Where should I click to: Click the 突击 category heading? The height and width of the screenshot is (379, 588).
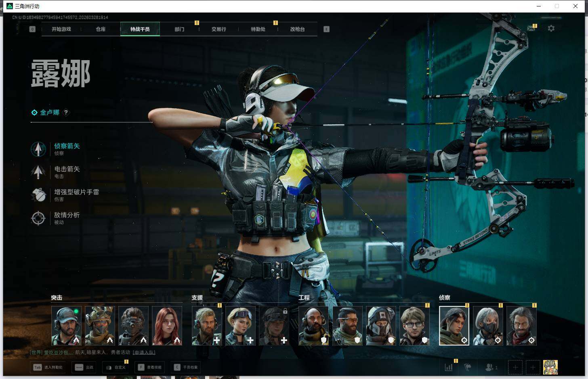[x=57, y=298]
